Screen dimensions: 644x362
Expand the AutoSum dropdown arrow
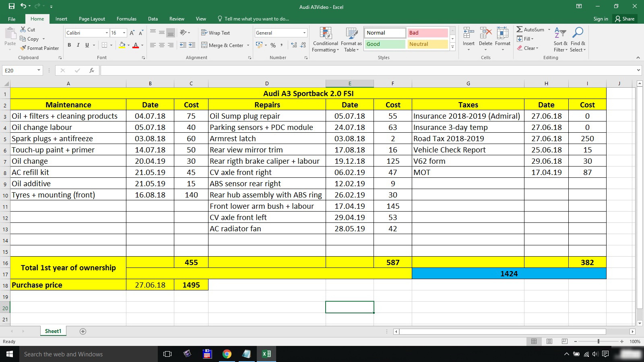549,29
